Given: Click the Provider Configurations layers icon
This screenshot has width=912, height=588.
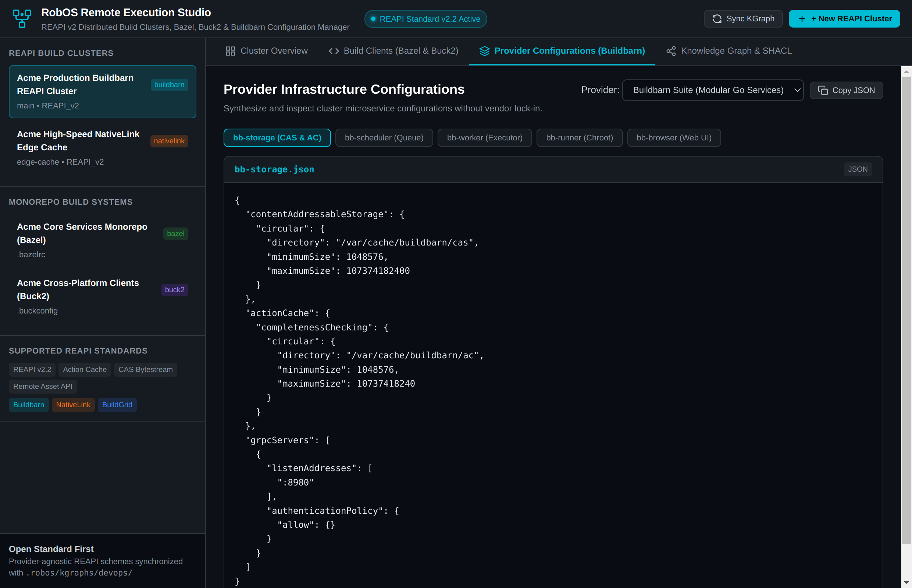Looking at the screenshot, I should pyautogui.click(x=484, y=51).
